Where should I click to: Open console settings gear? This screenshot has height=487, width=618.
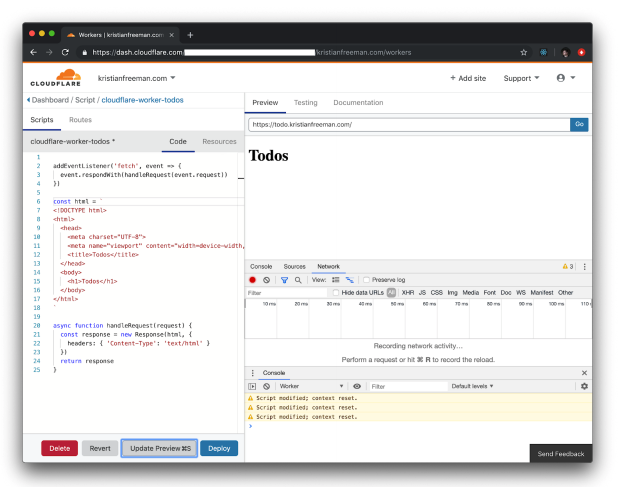[x=584, y=386]
